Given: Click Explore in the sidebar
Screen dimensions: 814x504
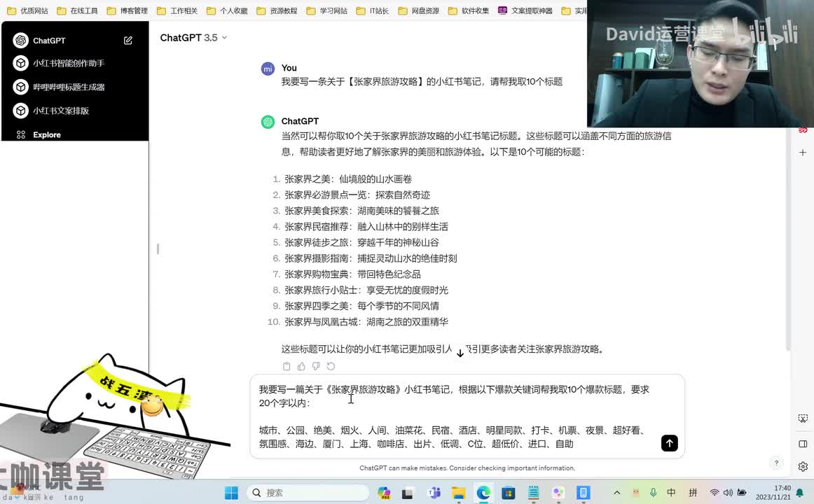Looking at the screenshot, I should [x=47, y=134].
